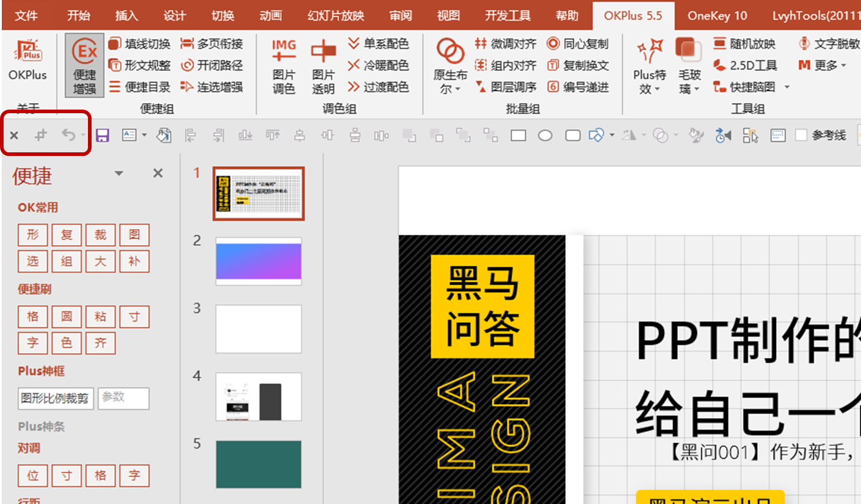Click the 齐 button under 便捷刷
This screenshot has width=861, height=504.
(100, 343)
